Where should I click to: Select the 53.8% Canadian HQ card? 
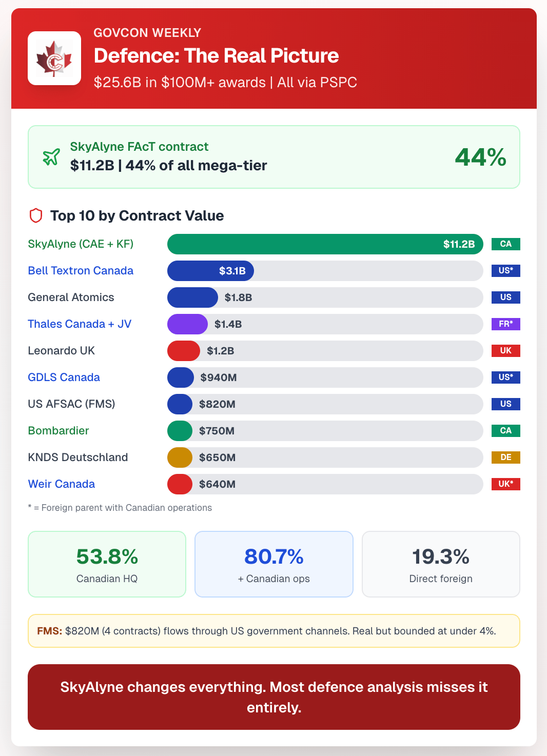pyautogui.click(x=107, y=564)
